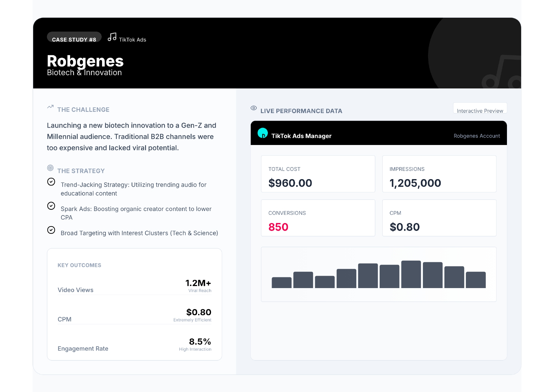Viewport: 554px width, 392px height.
Task: Click the teal TikTok Ads Manager logo
Action: point(263,133)
